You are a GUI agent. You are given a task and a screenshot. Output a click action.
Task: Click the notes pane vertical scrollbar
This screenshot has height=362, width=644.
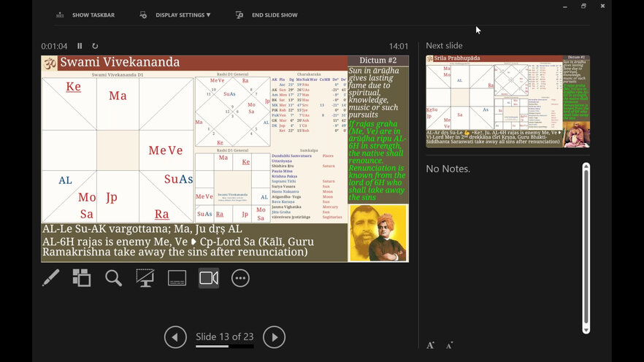pos(586,248)
